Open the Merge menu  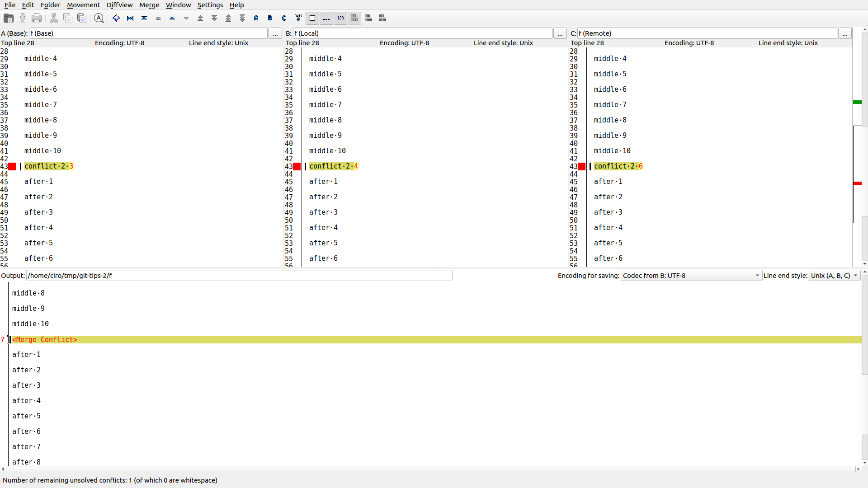click(149, 5)
